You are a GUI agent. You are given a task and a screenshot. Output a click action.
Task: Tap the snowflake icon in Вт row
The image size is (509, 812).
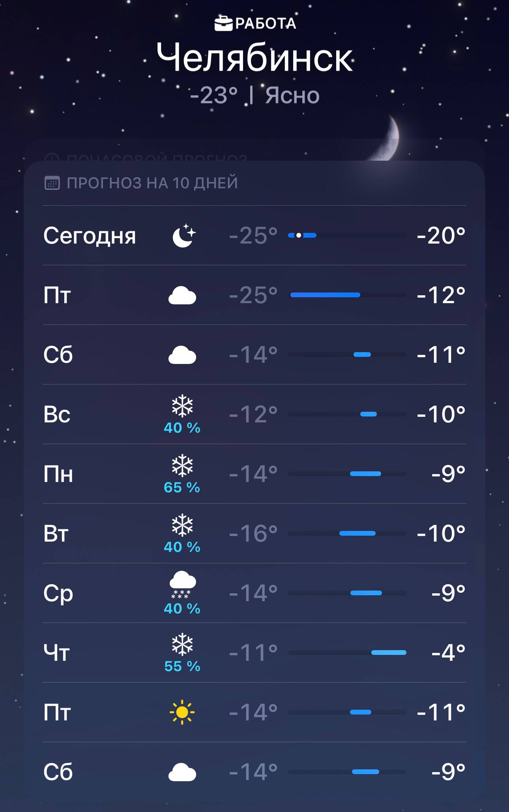click(x=182, y=525)
